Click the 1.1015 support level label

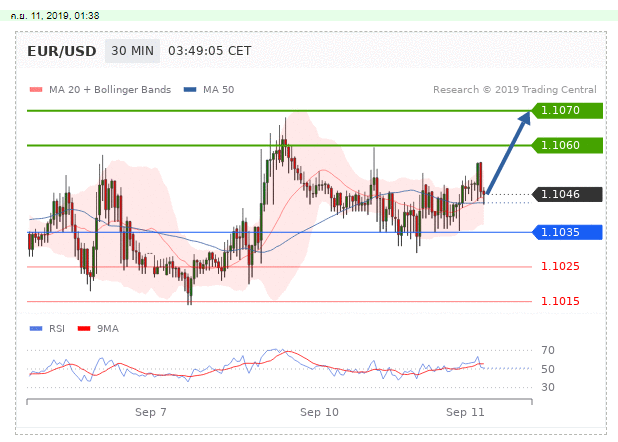tap(558, 301)
